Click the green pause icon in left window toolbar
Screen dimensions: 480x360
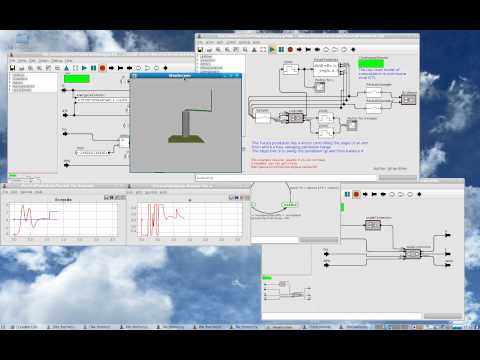pos(93,68)
